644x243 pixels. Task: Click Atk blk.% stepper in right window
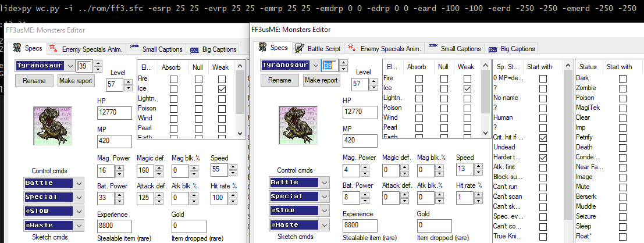[438, 198]
